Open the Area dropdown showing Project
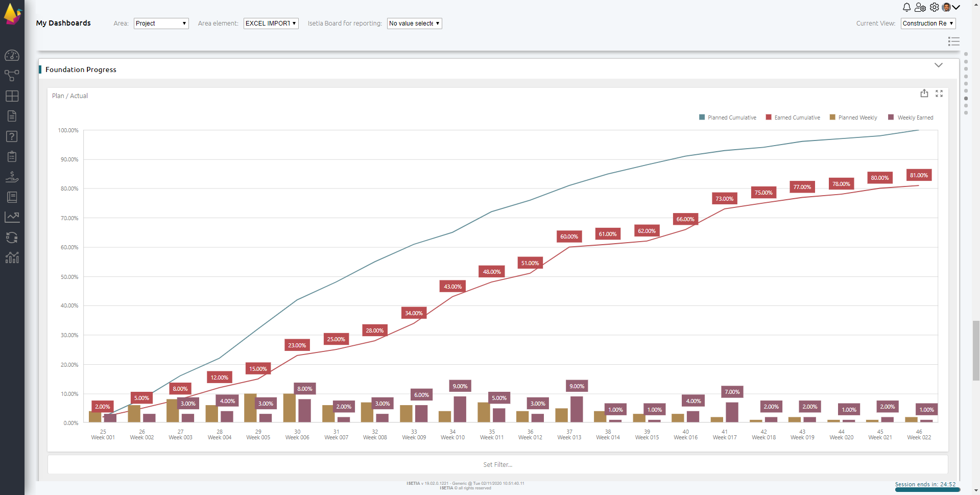This screenshot has height=495, width=980. coord(161,23)
